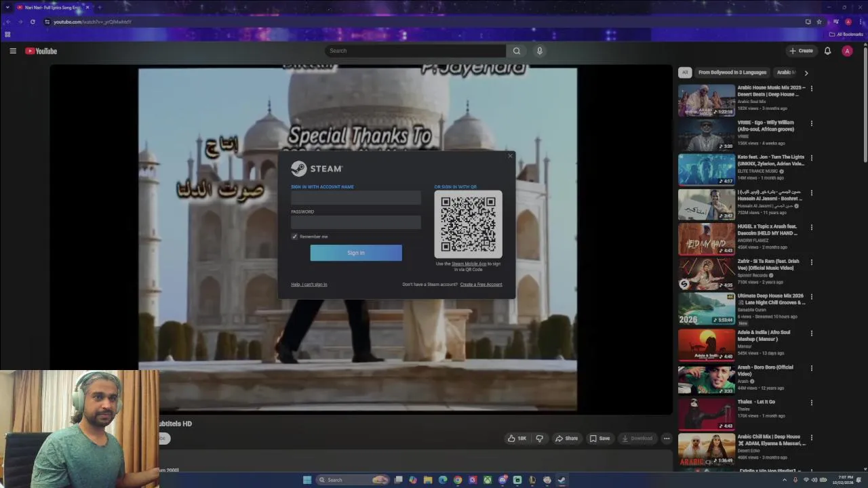Open options for Arash Boro Boro video
Screen dimensions: 868x488
click(811, 368)
